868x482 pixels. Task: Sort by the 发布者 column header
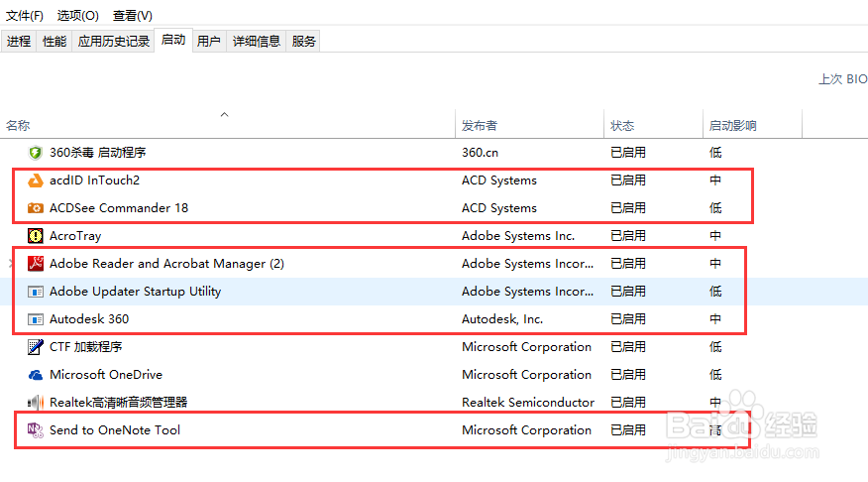[480, 126]
